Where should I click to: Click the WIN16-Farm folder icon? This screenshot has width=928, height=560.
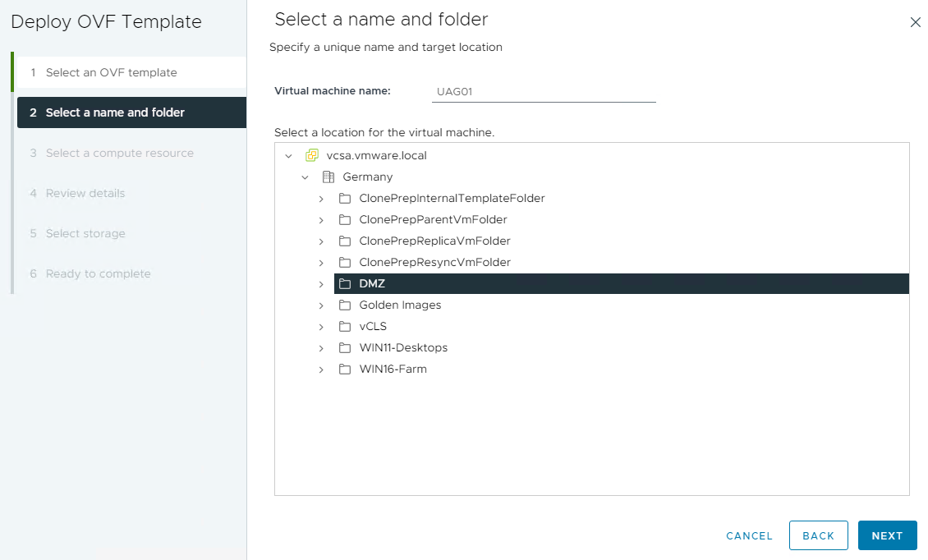pyautogui.click(x=344, y=368)
